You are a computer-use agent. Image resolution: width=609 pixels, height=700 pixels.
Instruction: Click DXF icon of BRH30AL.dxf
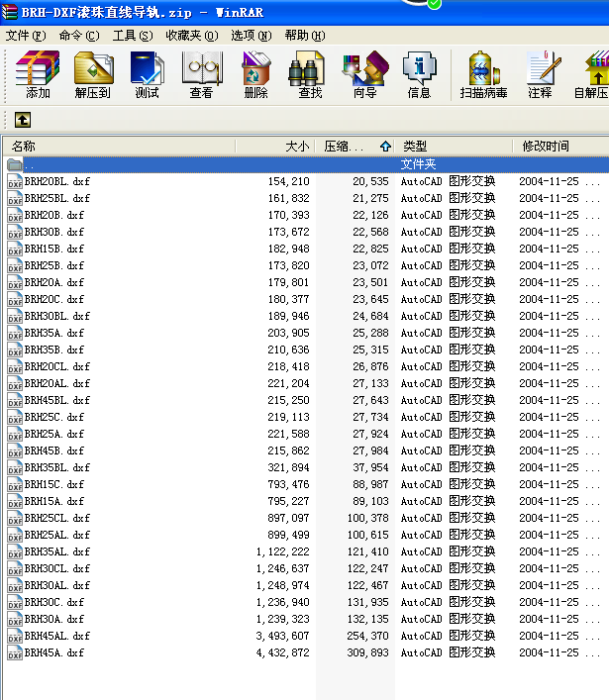click(15, 586)
